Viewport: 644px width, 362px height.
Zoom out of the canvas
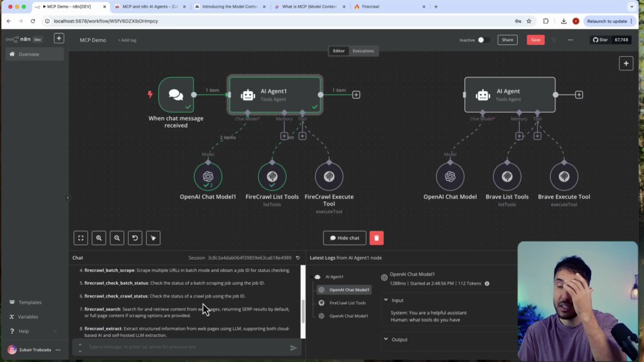117,238
